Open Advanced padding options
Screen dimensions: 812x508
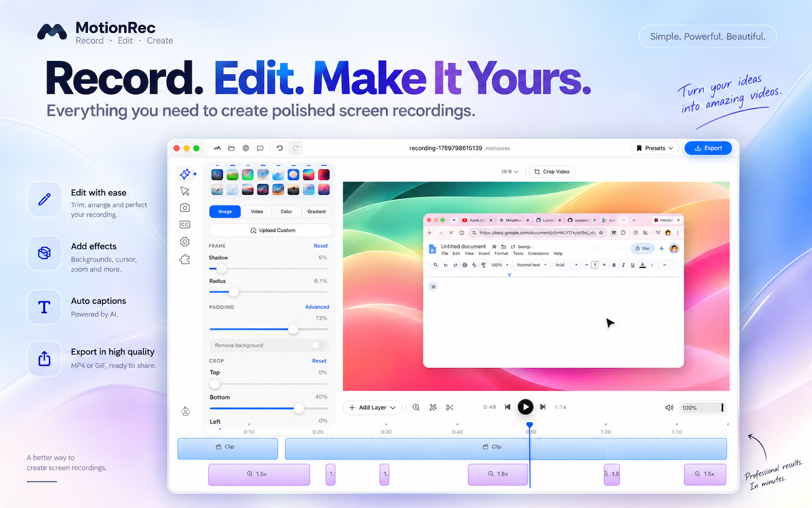[317, 307]
